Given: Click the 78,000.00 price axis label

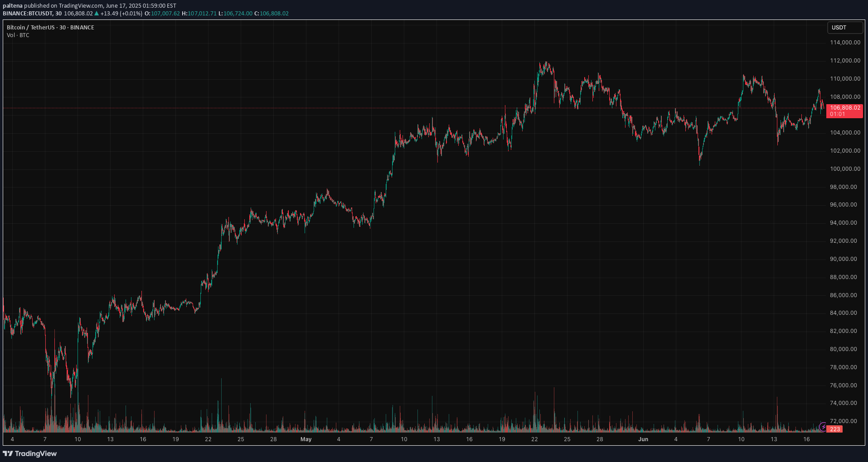Looking at the screenshot, I should (x=844, y=367).
